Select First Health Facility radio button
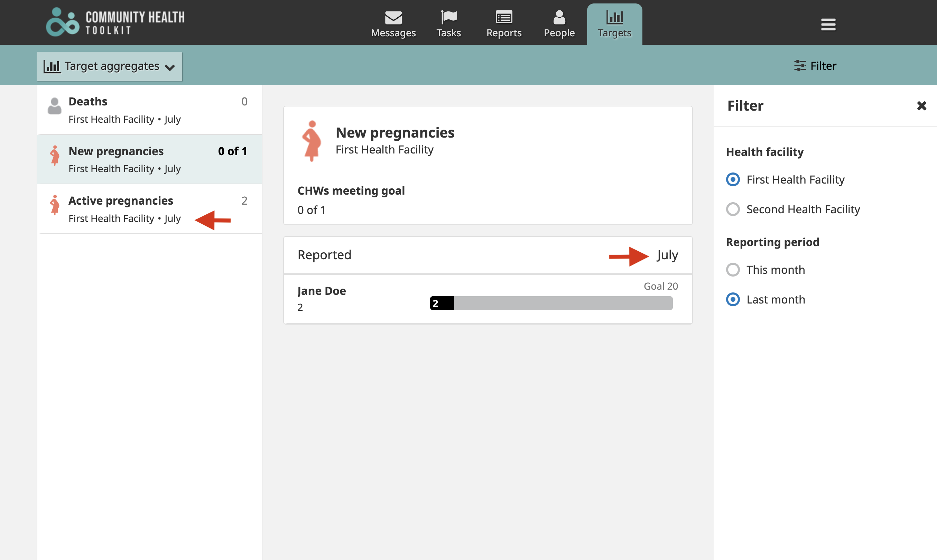937x560 pixels. tap(733, 179)
